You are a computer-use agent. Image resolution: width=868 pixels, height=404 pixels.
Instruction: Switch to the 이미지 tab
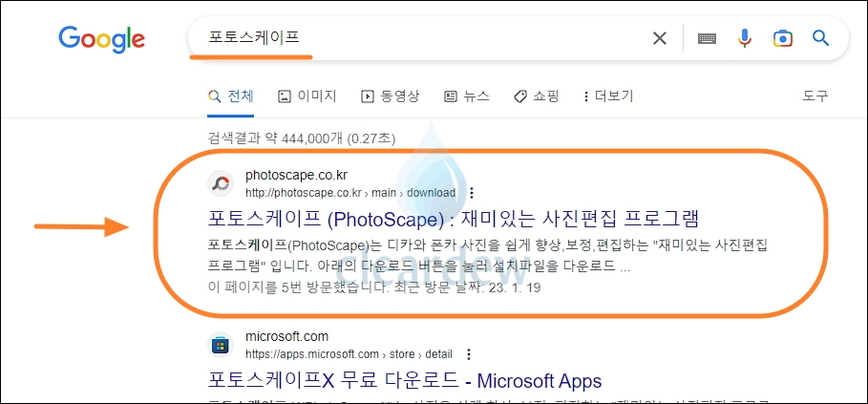click(307, 96)
